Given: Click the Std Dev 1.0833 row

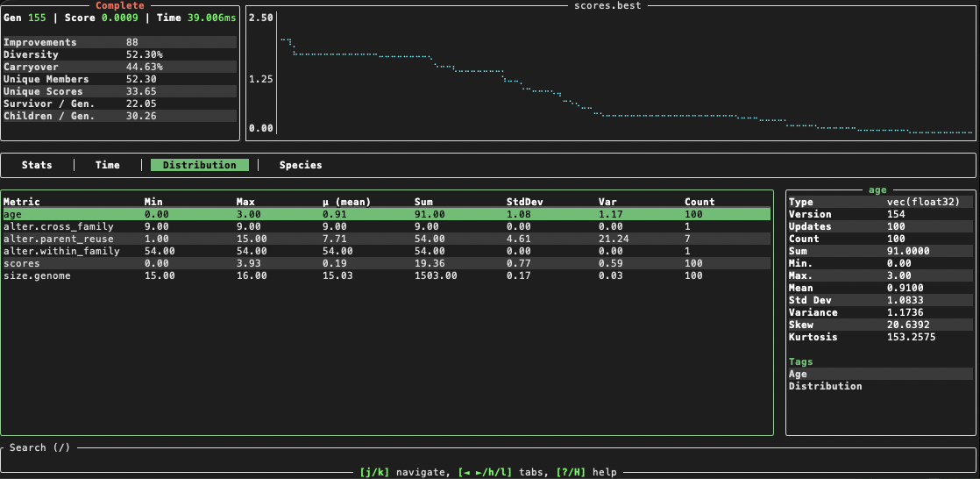Looking at the screenshot, I should point(881,300).
